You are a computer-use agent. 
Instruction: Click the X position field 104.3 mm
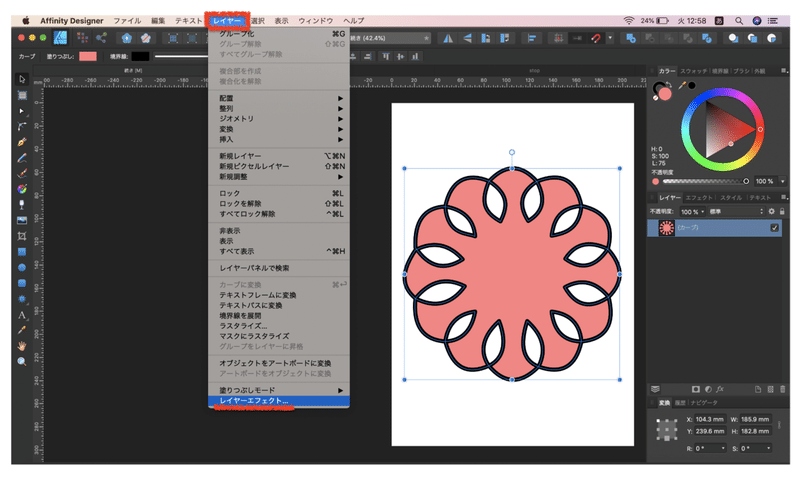point(710,419)
